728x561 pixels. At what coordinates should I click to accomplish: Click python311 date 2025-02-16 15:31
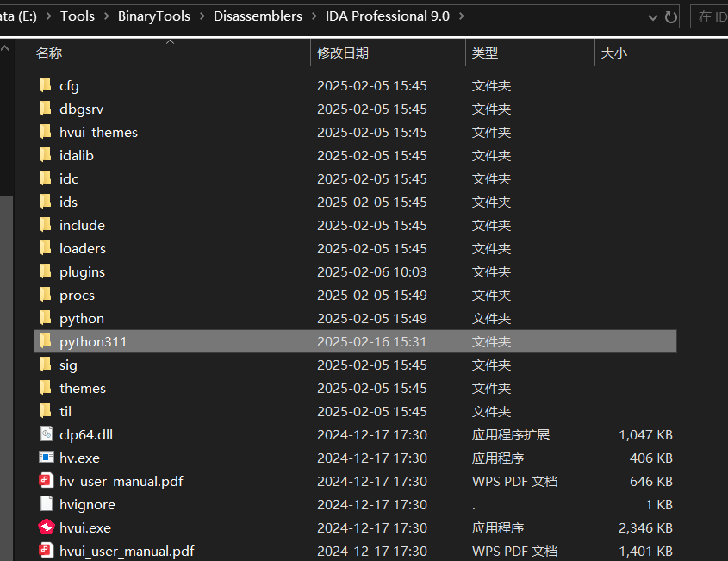click(x=372, y=341)
